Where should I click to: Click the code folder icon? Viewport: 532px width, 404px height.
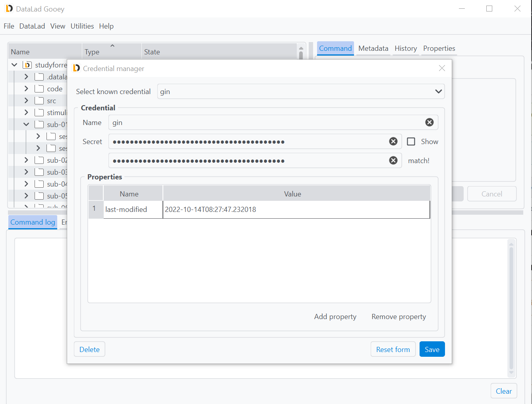coord(39,89)
